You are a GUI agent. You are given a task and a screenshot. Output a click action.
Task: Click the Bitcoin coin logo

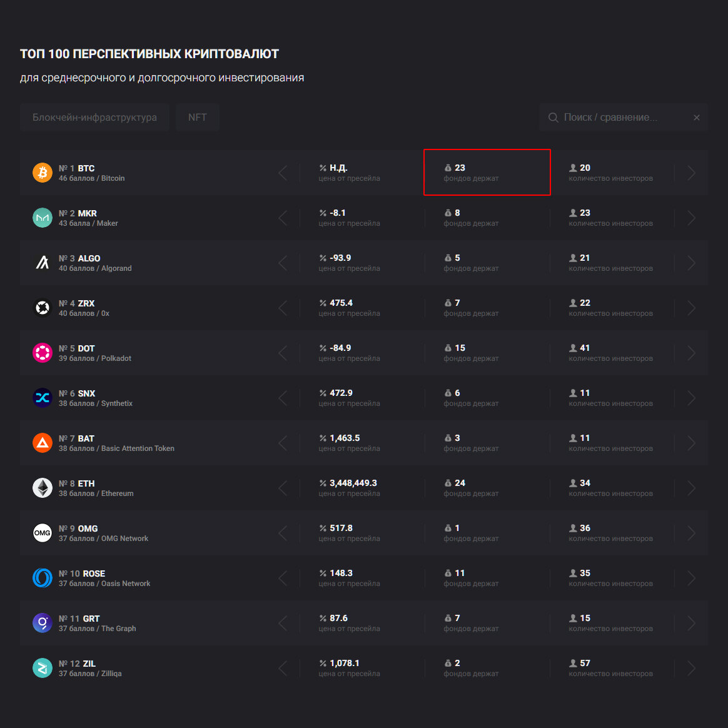43,173
